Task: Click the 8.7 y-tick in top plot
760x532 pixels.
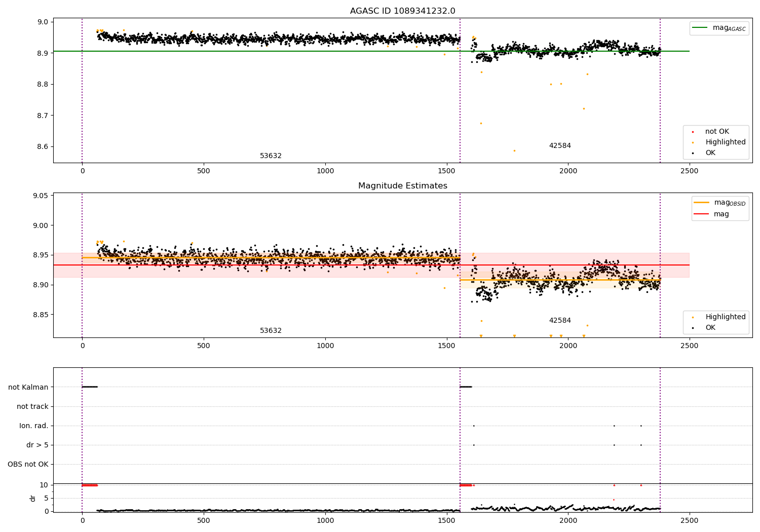Action: pos(43,116)
